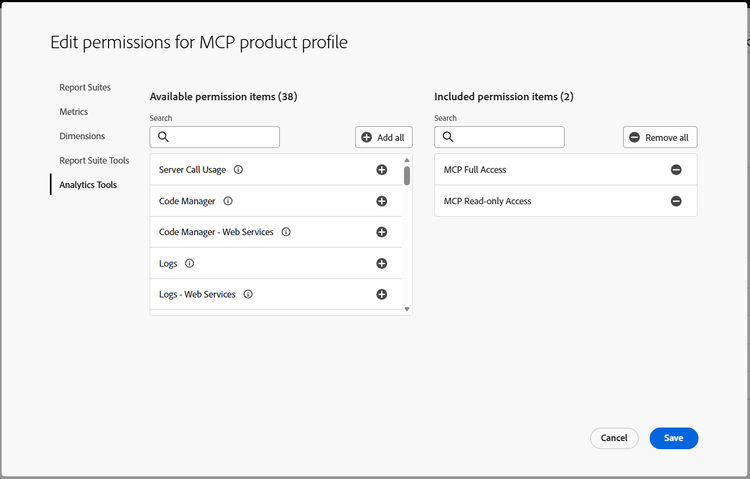Click the Code Manager - Web Services label
750x479 pixels.
pyautogui.click(x=216, y=233)
